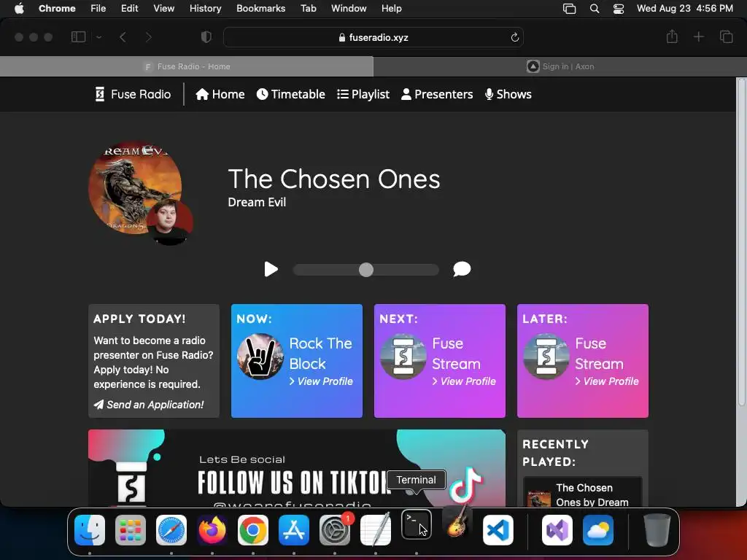Click the presenter photo on the album art
This screenshot has height=560, width=747.
(169, 222)
